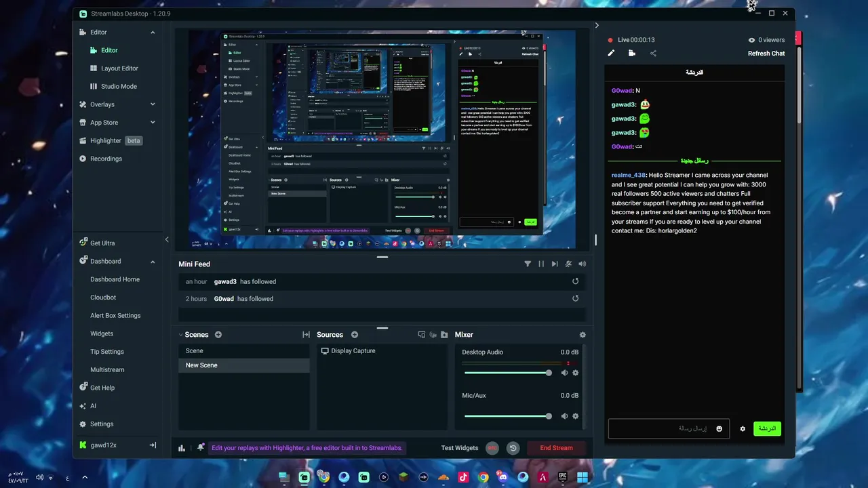868x488 pixels.
Task: Filter Mini Feed events
Action: 528,264
